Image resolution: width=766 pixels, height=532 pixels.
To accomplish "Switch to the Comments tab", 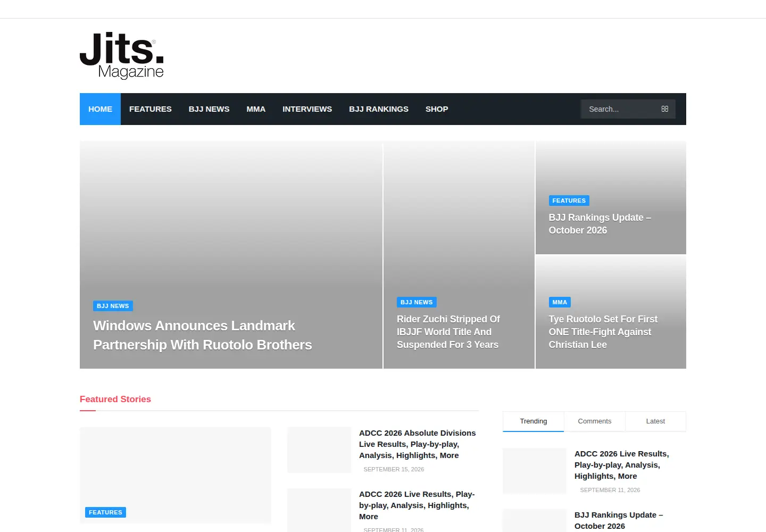I will [595, 421].
